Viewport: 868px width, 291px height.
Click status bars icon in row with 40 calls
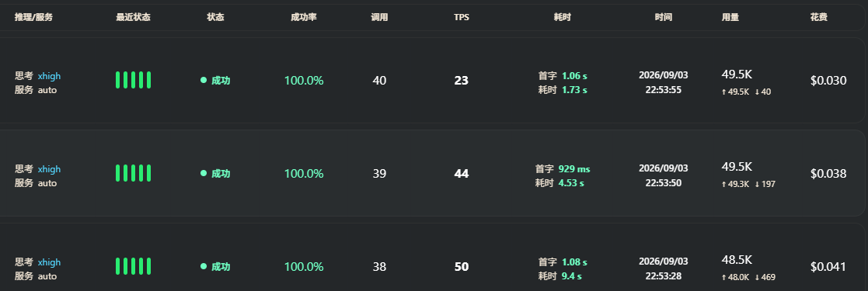134,80
